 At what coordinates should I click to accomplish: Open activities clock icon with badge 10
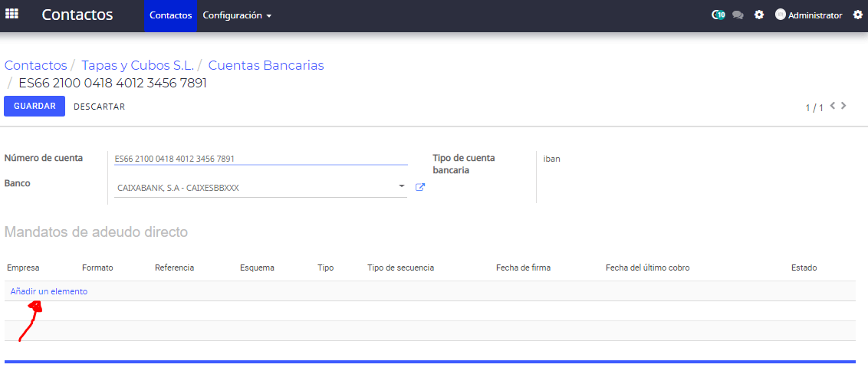point(718,15)
